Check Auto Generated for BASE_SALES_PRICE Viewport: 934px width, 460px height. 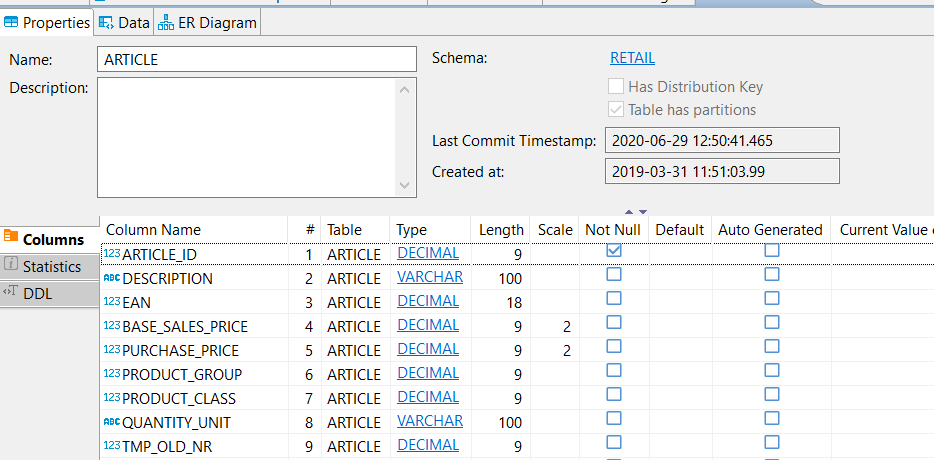point(772,322)
